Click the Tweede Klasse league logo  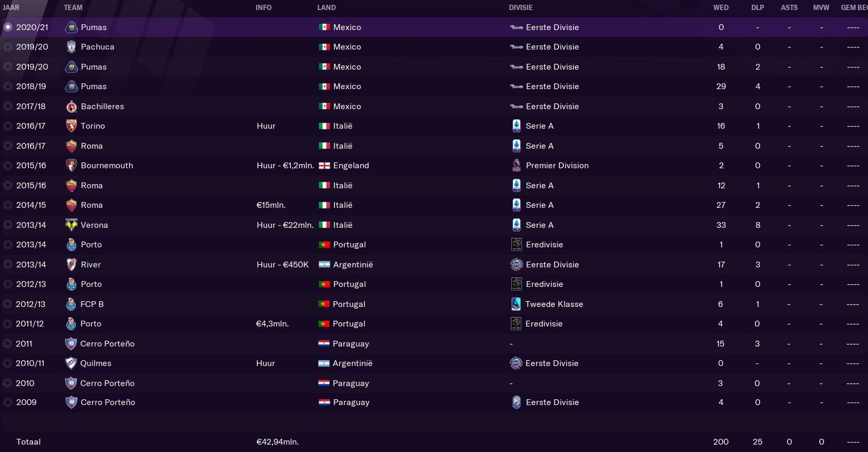pos(516,304)
